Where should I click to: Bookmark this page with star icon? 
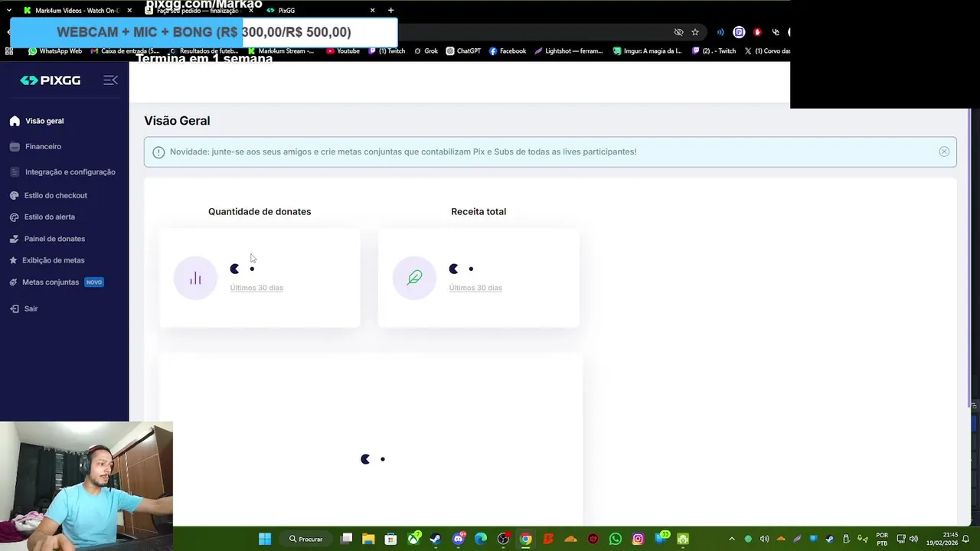coord(695,32)
